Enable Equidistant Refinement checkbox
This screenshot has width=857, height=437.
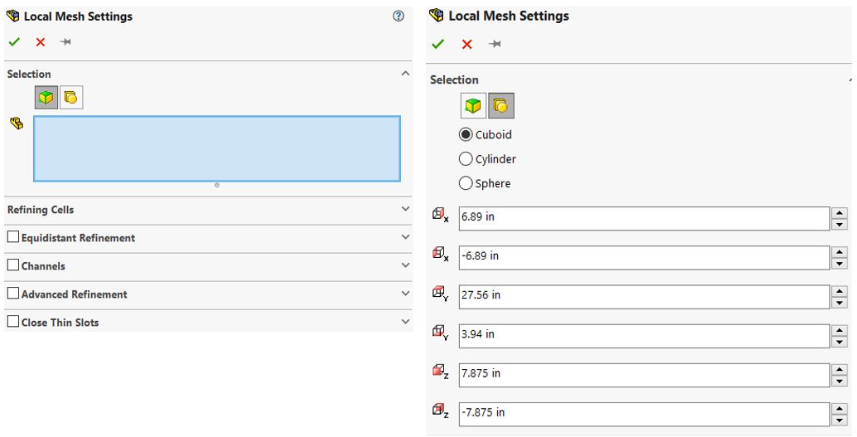[x=13, y=238]
